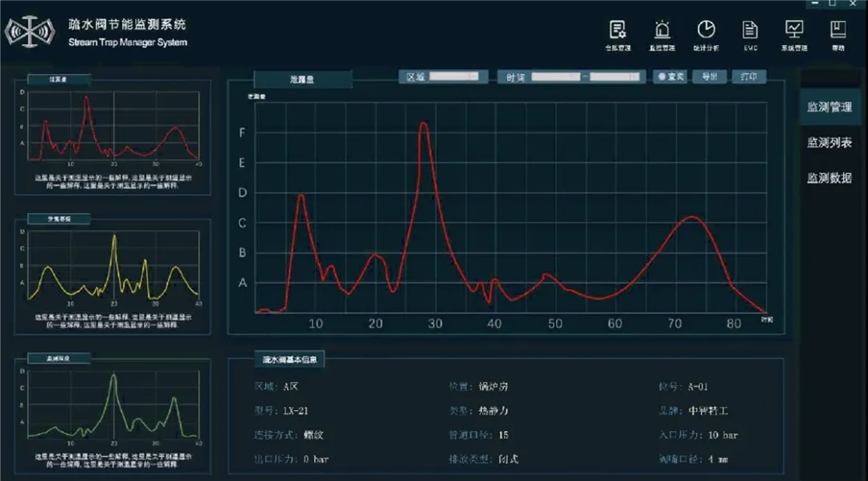This screenshot has width=868, height=481.
Task: Open the 统计分析 pie chart icon
Action: point(706,35)
